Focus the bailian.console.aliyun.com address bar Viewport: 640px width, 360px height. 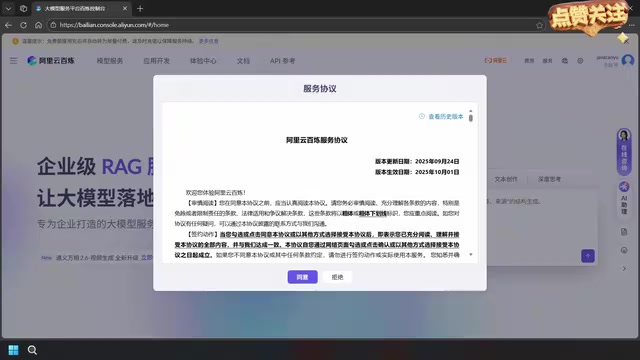coord(294,25)
